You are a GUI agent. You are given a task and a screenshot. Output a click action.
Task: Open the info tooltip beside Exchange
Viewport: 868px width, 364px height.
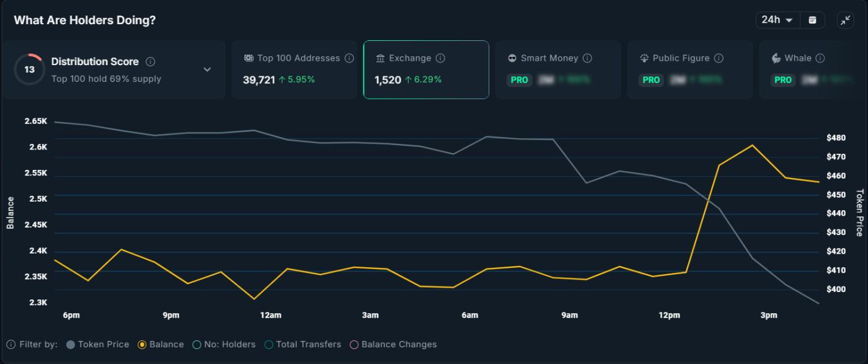[441, 58]
